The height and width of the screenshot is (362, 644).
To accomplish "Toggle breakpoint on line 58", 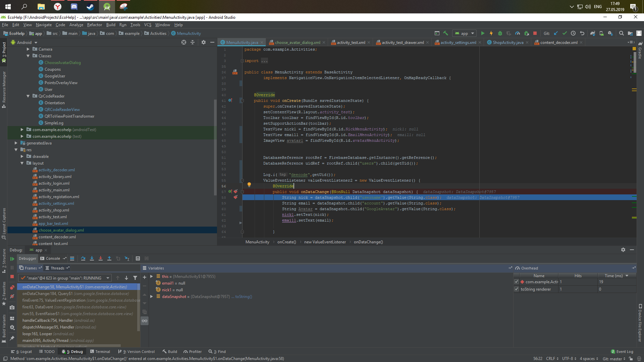I will coord(235,197).
